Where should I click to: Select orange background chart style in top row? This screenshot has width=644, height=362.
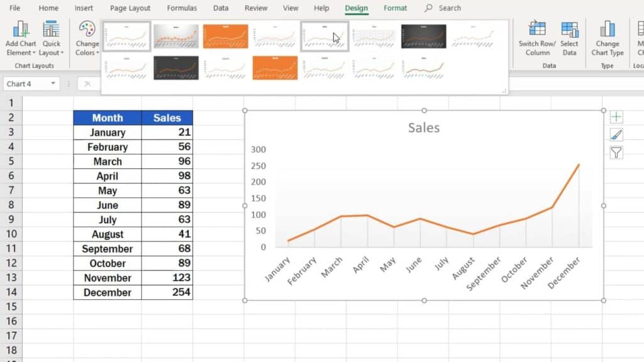point(226,36)
